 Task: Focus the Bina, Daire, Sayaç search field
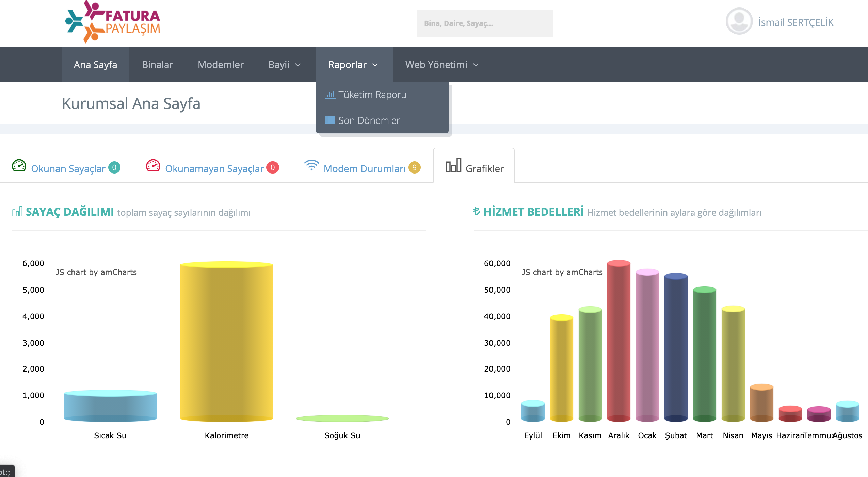click(485, 23)
